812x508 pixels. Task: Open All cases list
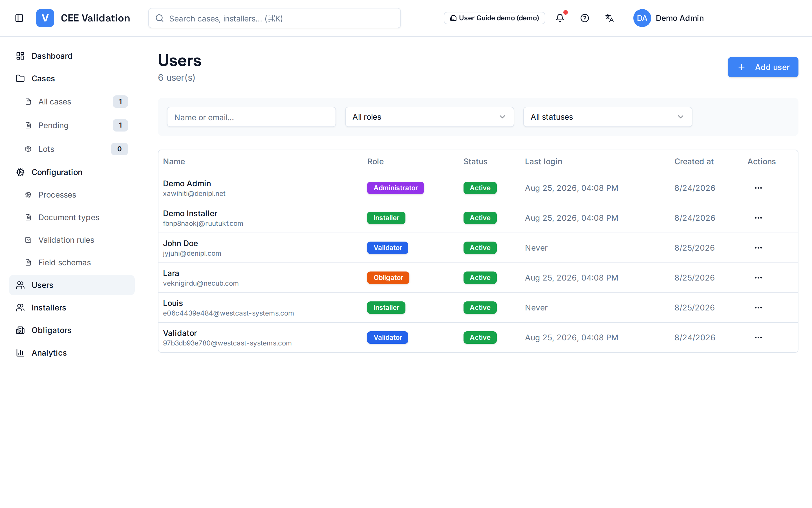click(72, 102)
